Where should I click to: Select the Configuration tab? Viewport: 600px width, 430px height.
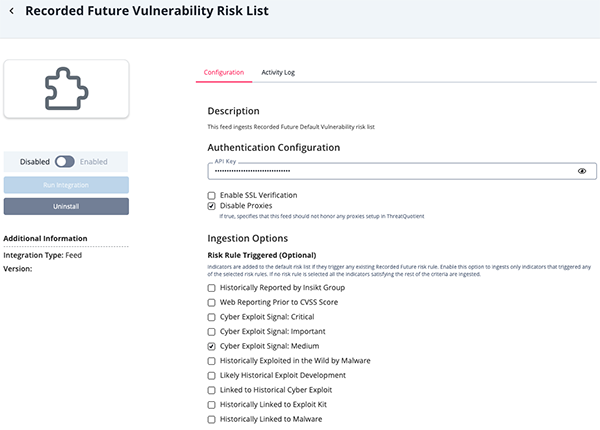pos(223,72)
